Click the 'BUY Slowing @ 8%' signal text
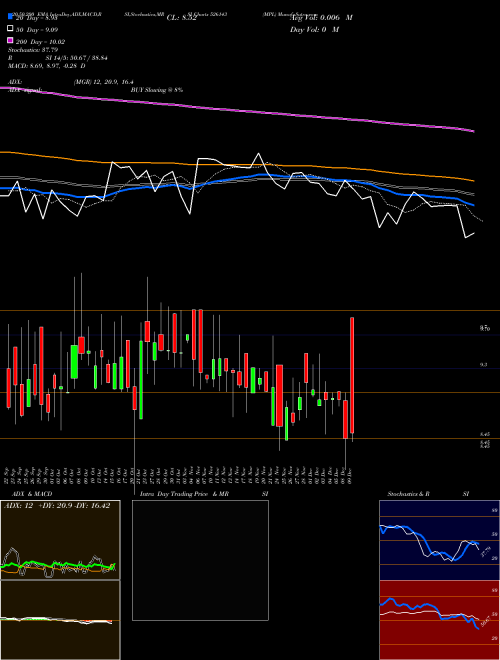 pyautogui.click(x=157, y=90)
